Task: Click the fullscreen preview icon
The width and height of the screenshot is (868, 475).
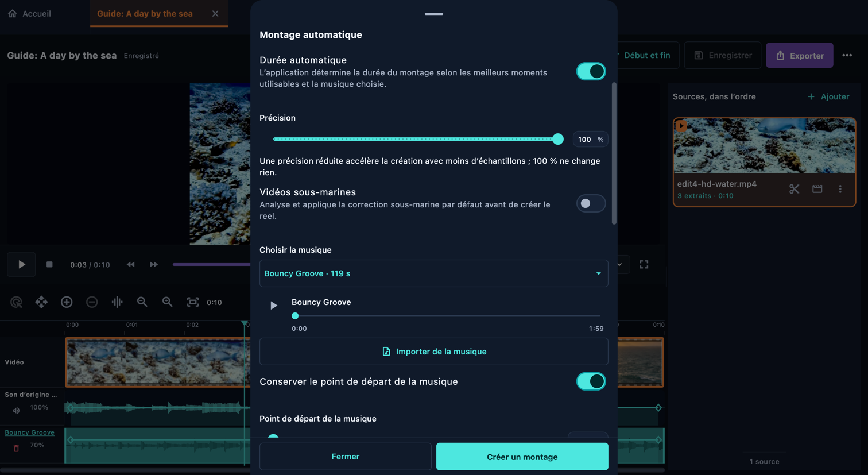Action: click(644, 265)
